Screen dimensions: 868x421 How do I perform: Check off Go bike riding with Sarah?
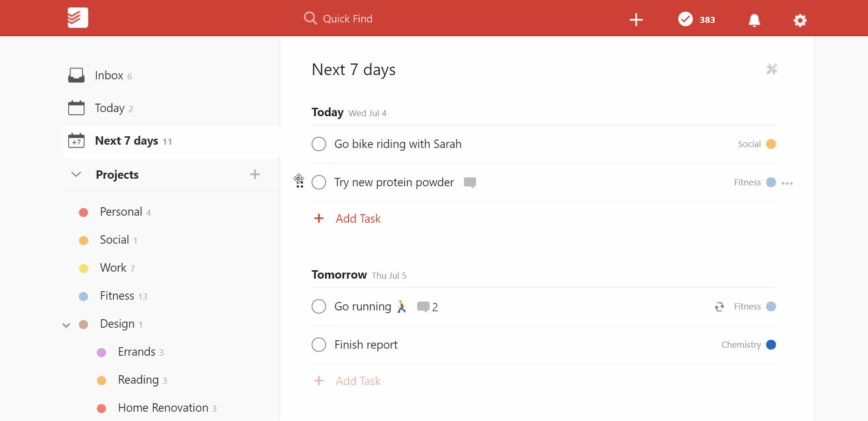click(x=319, y=144)
